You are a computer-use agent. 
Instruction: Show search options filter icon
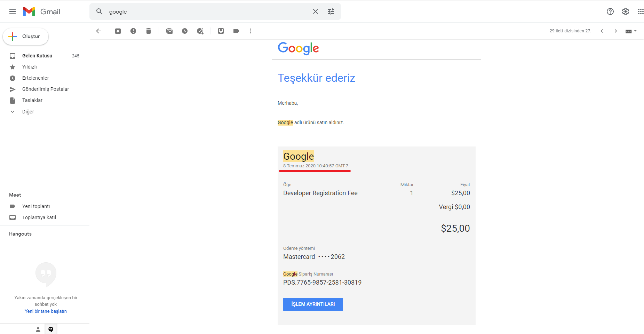pyautogui.click(x=331, y=11)
